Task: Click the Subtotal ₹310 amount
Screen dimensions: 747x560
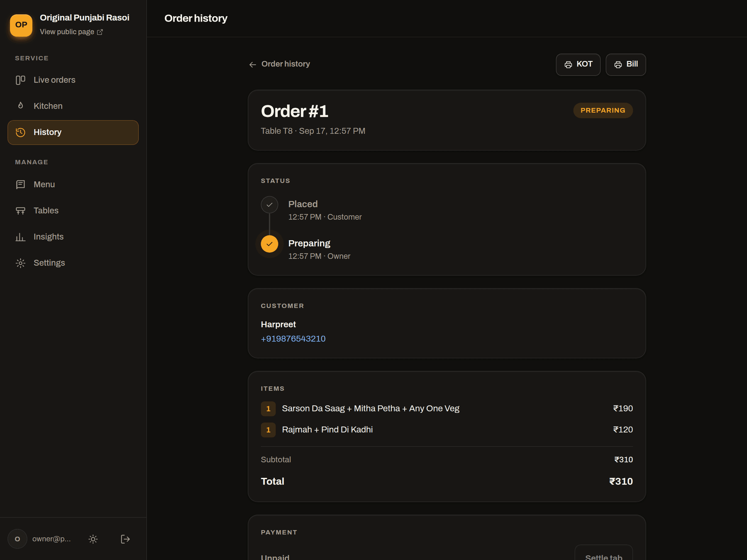Action: pyautogui.click(x=623, y=460)
